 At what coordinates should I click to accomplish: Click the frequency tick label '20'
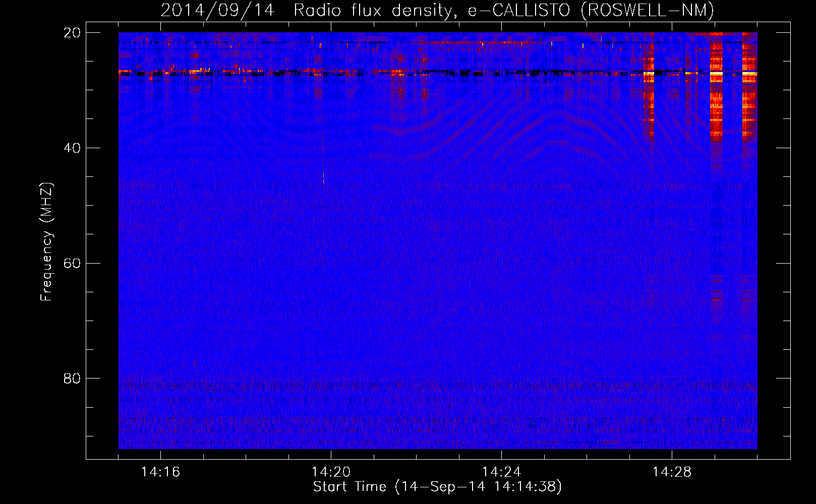72,33
